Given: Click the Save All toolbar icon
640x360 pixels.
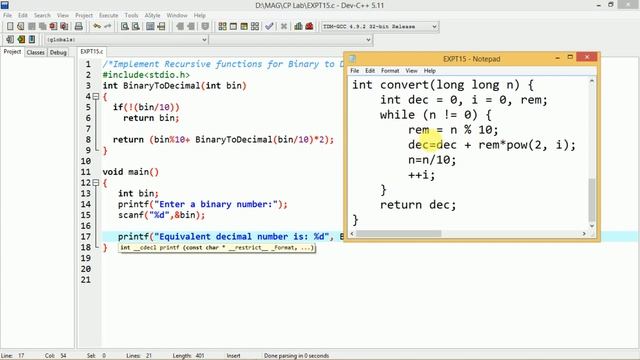Looking at the screenshot, I should pos(42,27).
